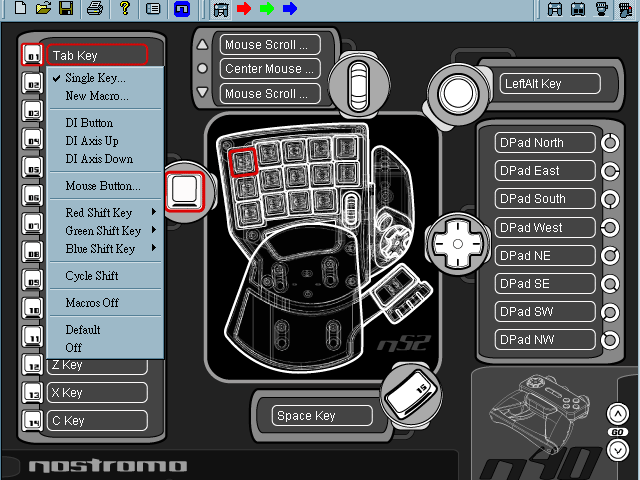Viewport: 640px width, 480px height.
Task: Click the blue square Nostromo logo icon
Action: [182, 9]
